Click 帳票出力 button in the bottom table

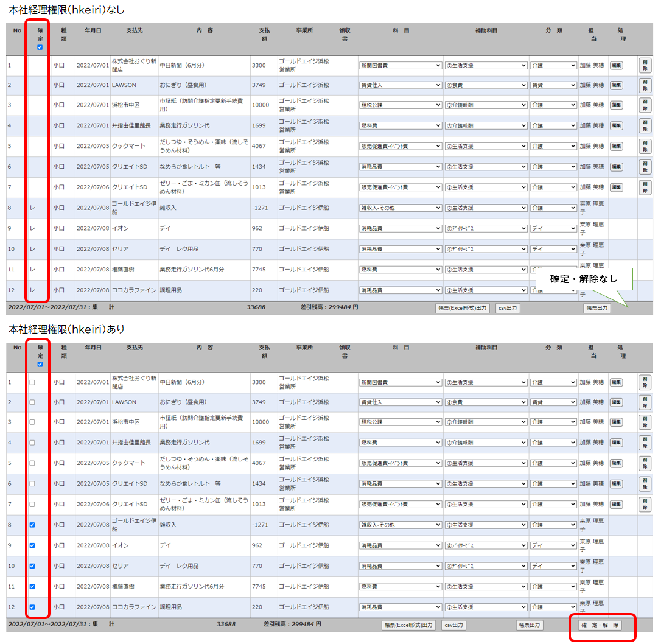pyautogui.click(x=529, y=625)
